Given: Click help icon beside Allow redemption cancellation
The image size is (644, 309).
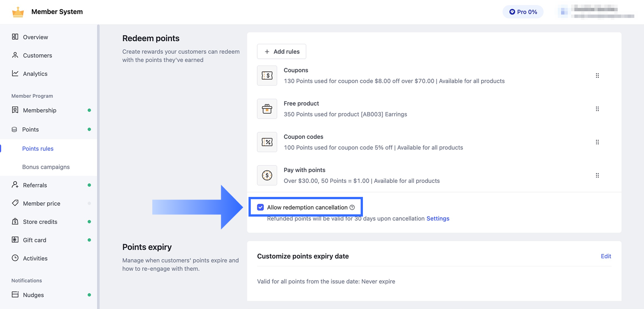Looking at the screenshot, I should click(352, 207).
